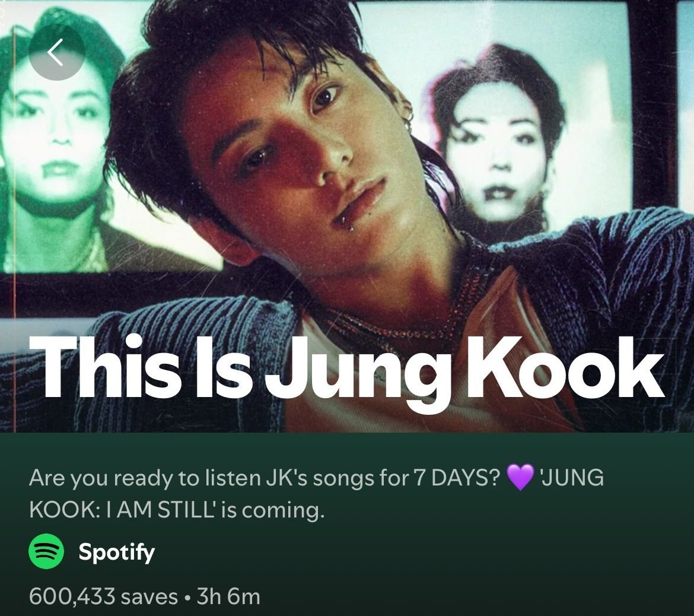The width and height of the screenshot is (694, 616).
Task: Tap the word 'saves' in the stats line
Action: click(149, 597)
